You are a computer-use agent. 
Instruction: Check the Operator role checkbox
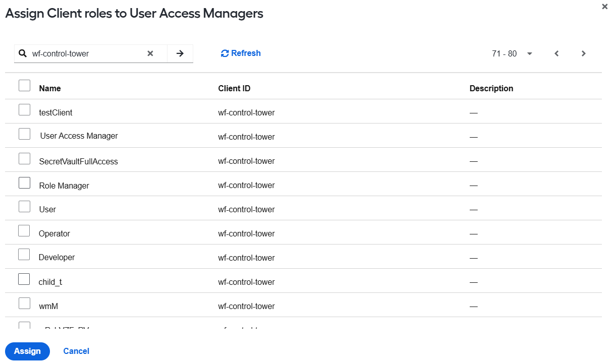pos(24,230)
